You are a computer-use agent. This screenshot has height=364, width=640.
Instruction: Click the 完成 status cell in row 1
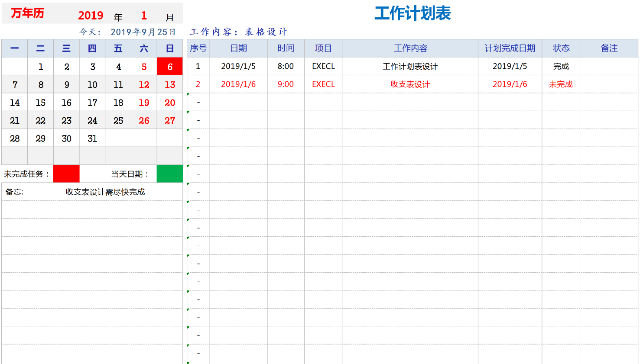(561, 66)
